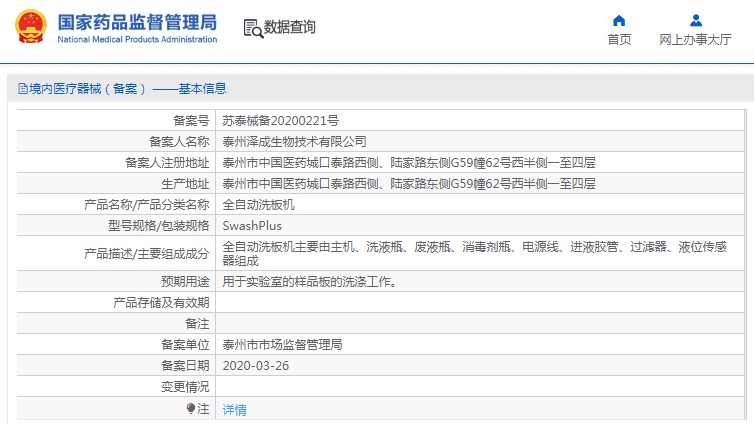Click the product description value text

[x=474, y=254]
